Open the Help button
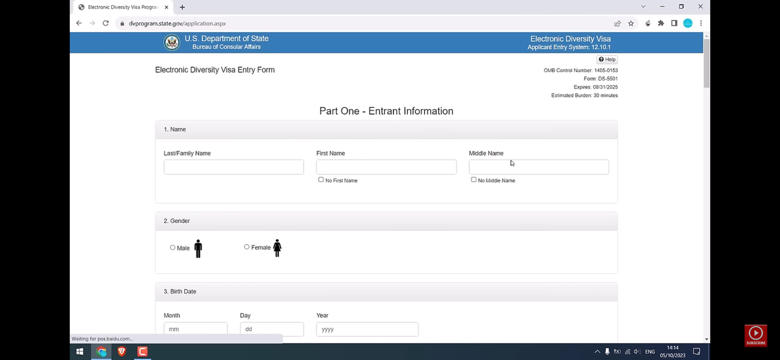The height and width of the screenshot is (360, 780). [x=607, y=60]
